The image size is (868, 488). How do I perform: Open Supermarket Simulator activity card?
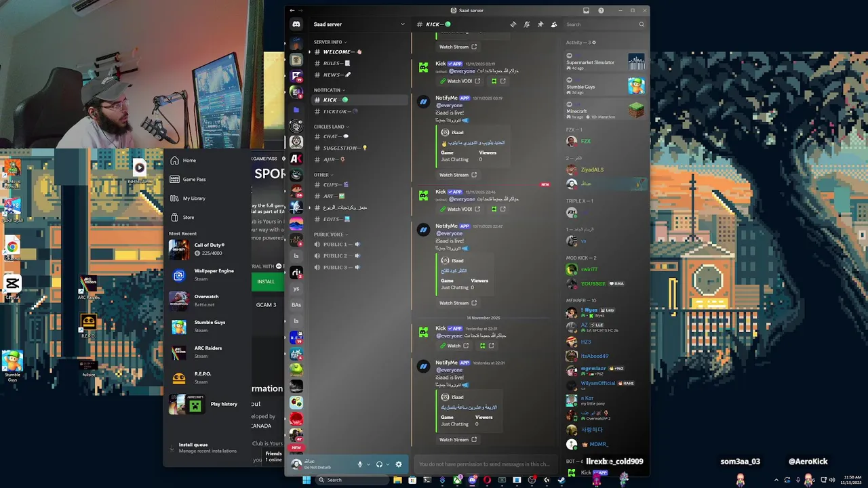click(606, 62)
